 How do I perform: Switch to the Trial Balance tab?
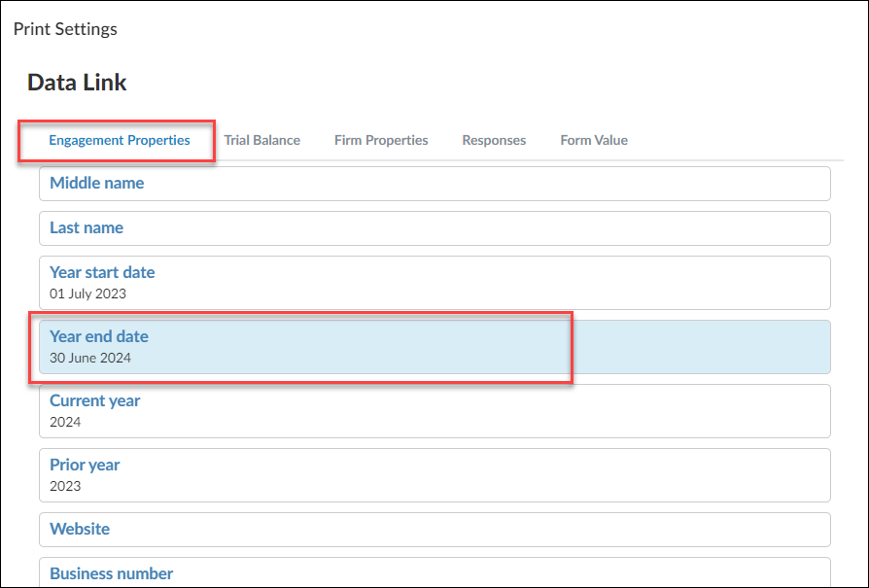tap(262, 140)
